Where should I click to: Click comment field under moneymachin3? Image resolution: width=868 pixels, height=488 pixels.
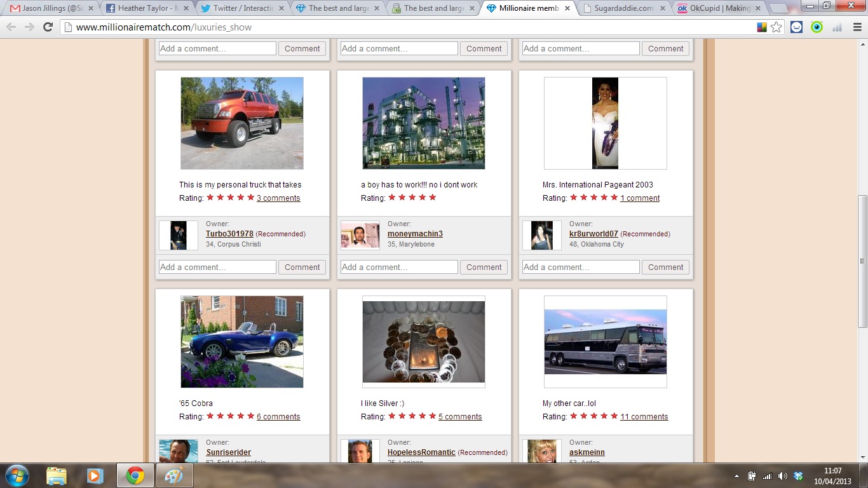399,268
